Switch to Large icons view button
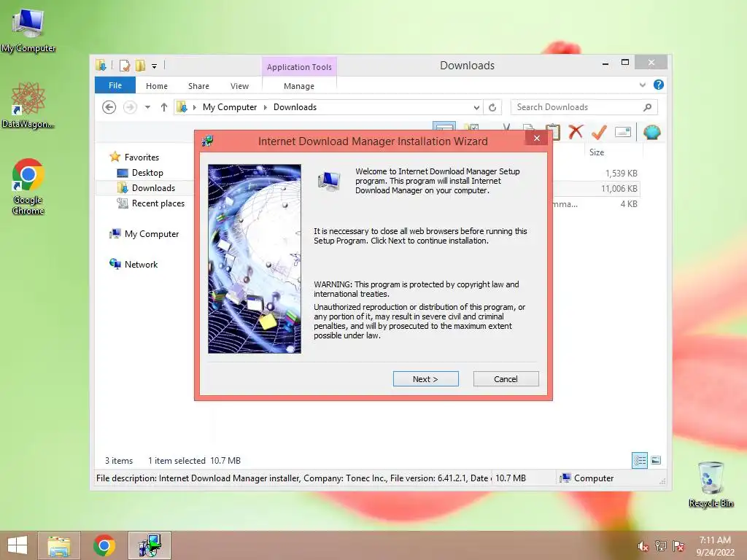The height and width of the screenshot is (560, 747). [656, 460]
